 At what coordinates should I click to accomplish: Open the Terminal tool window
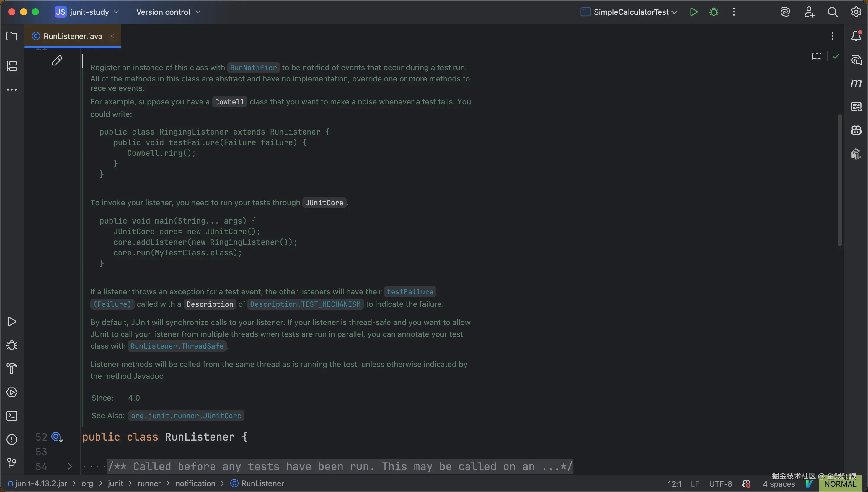click(x=12, y=416)
